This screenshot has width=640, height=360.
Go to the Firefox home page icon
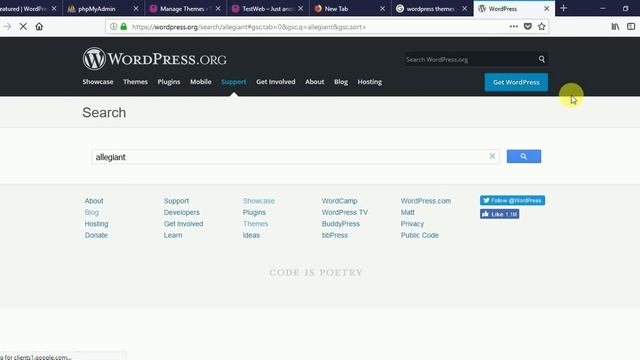pos(39,27)
